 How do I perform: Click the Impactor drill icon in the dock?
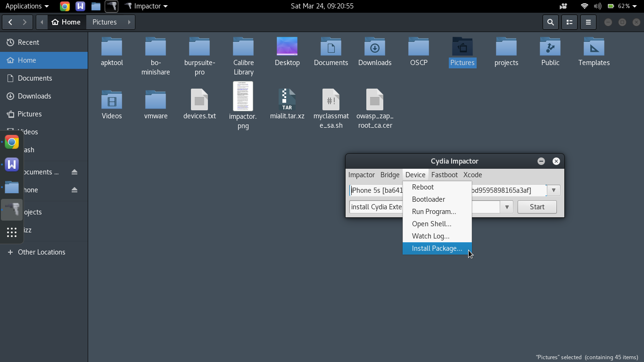[x=12, y=210]
